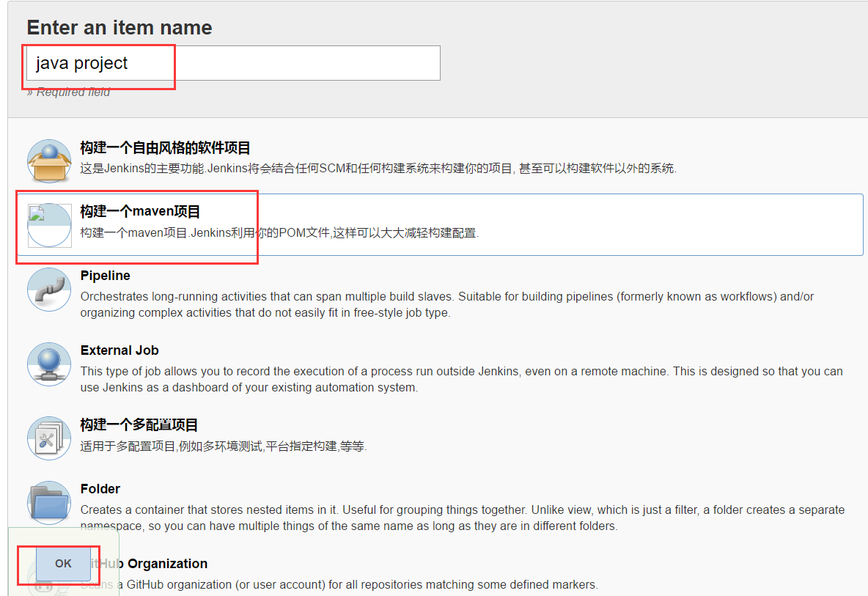Viewport: 868px width, 596px height.
Task: Click the 'Enter an item name' heading
Action: (x=119, y=28)
